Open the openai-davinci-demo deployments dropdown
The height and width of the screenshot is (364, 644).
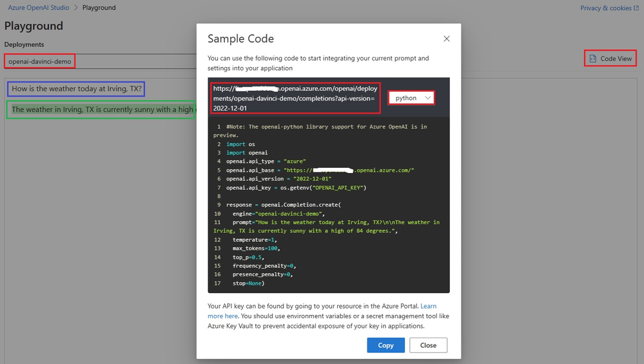(x=101, y=61)
